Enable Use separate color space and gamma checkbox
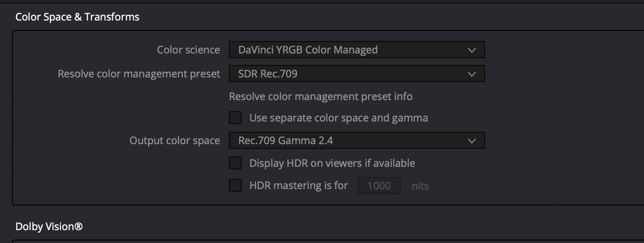Image resolution: width=644 pixels, height=243 pixels. point(235,118)
